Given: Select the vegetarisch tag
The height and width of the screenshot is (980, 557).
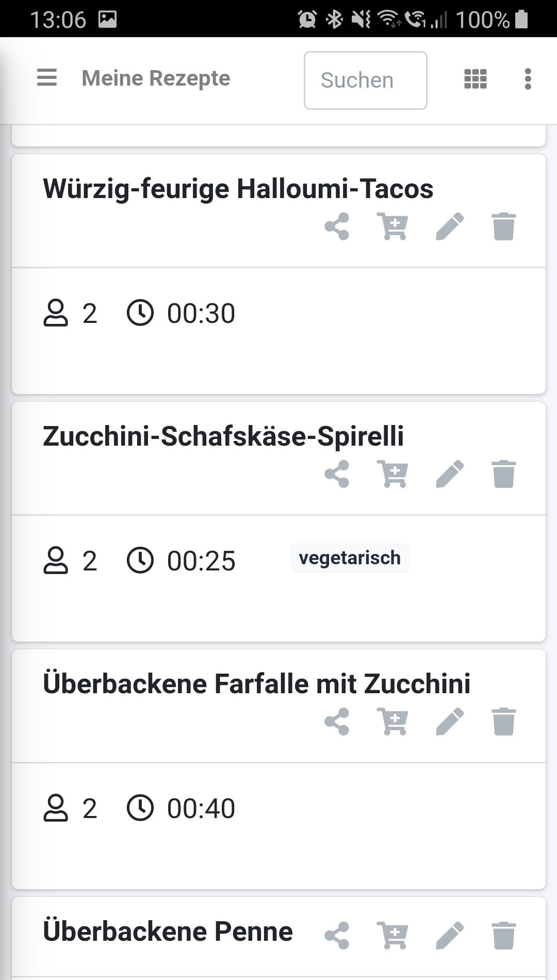Looking at the screenshot, I should coord(350,558).
